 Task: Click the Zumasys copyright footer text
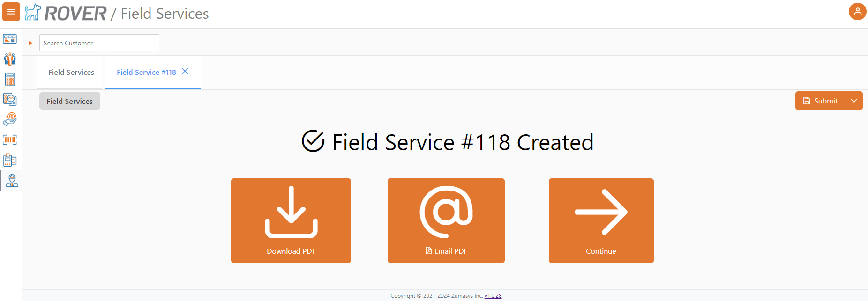pos(437,296)
